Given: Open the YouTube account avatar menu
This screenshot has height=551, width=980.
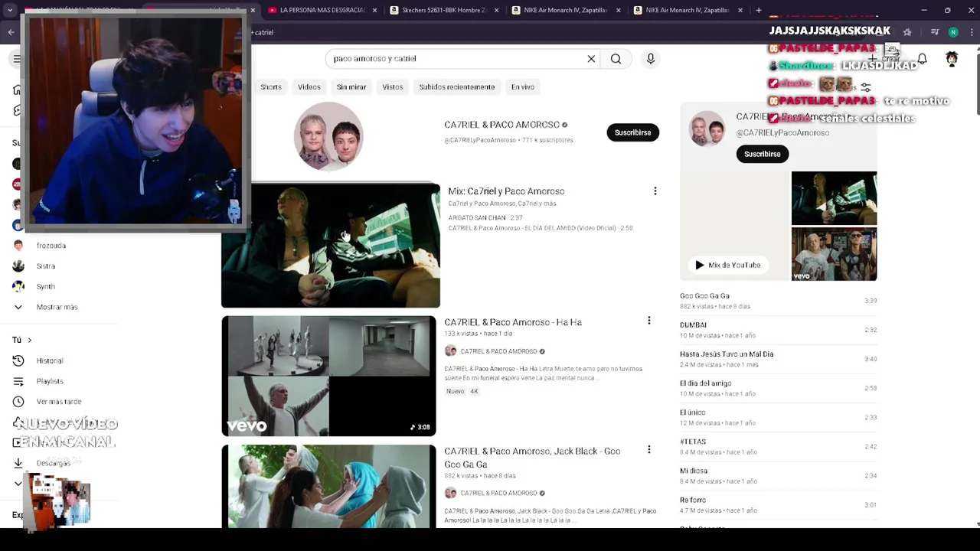Looking at the screenshot, I should coord(952,59).
